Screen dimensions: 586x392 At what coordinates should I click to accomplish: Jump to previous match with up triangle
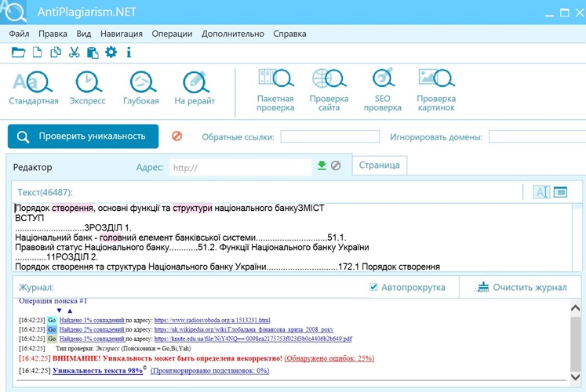click(70, 310)
